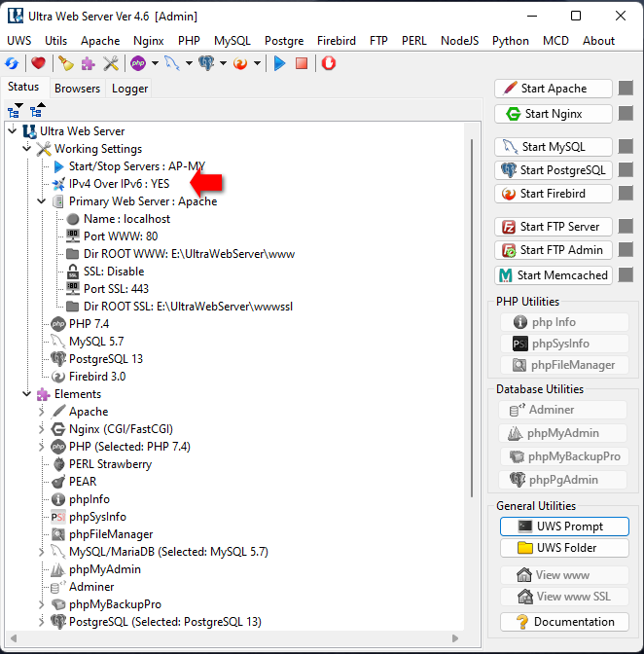The height and width of the screenshot is (654, 644).
Task: Expand the phpMyBackupPro node
Action: pyautogui.click(x=41, y=604)
